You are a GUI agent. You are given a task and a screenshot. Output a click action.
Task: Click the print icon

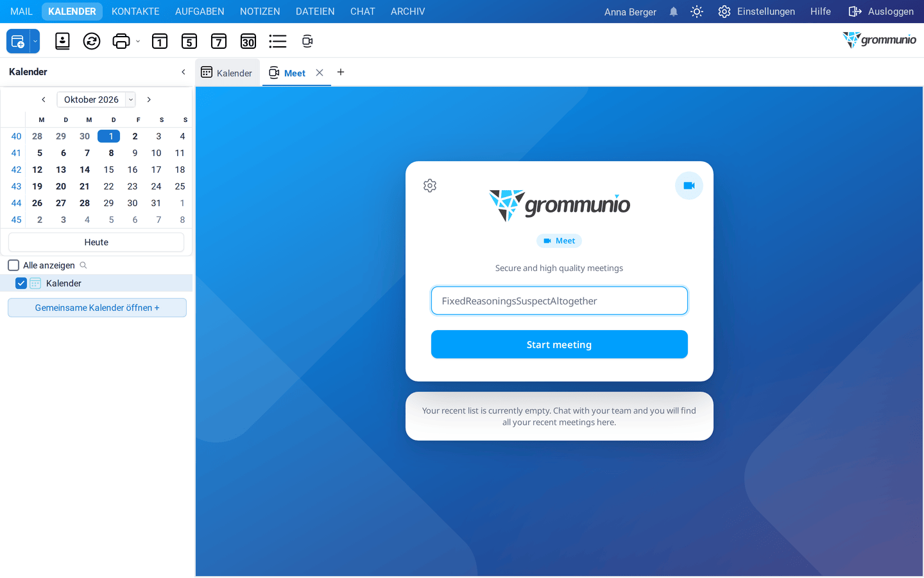(121, 41)
